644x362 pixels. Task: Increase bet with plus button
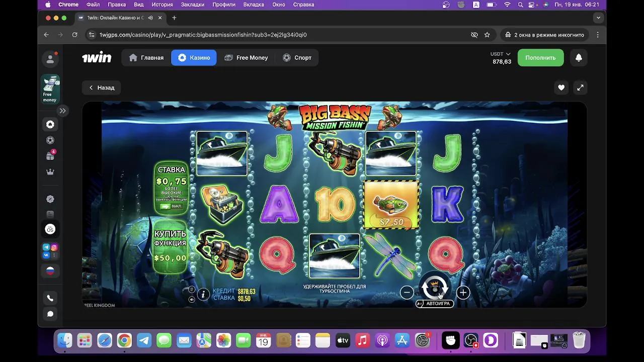(x=463, y=292)
